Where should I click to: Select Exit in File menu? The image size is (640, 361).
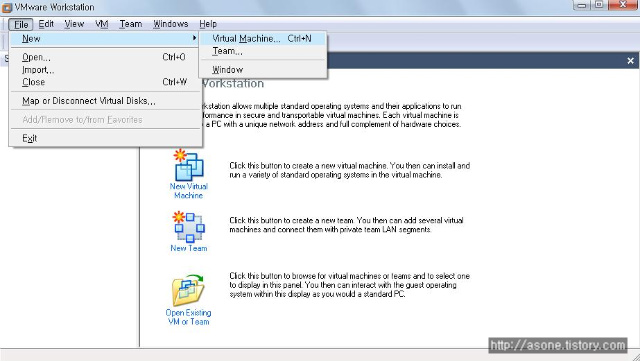(105, 138)
